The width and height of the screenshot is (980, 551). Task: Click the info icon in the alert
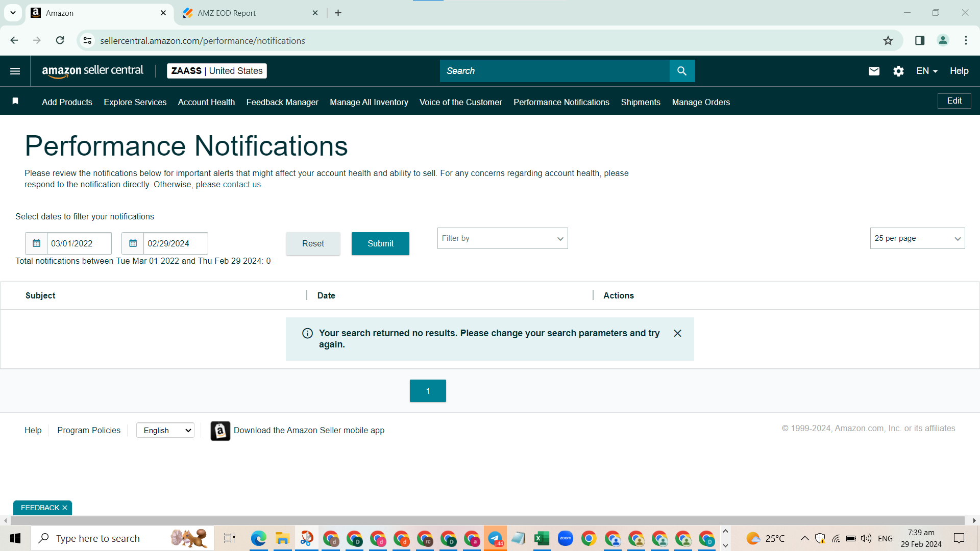tap(307, 333)
